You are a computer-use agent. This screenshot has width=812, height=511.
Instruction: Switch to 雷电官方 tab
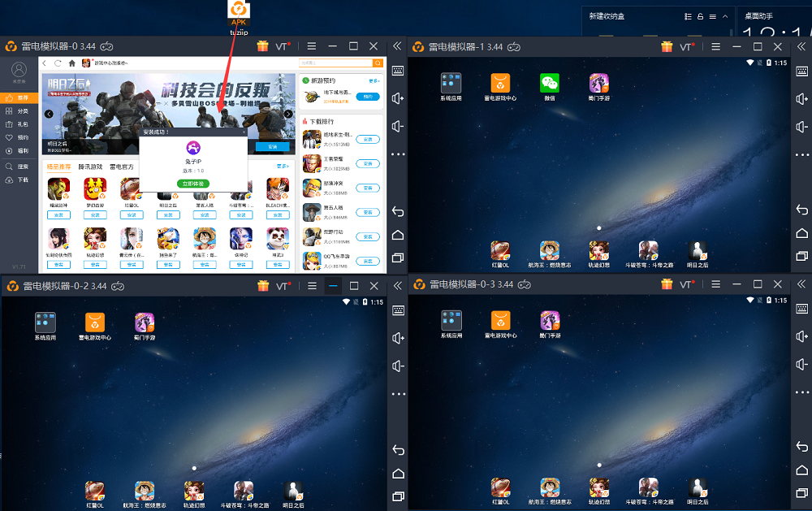[x=122, y=167]
